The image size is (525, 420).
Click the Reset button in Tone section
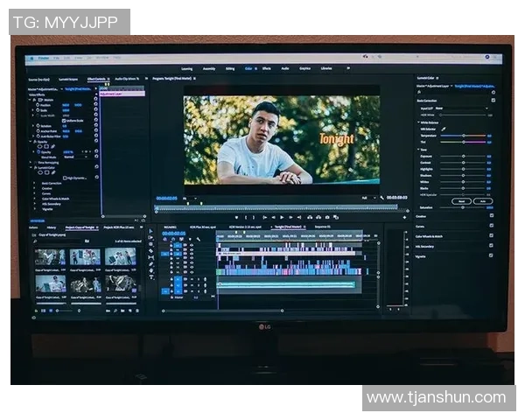pyautogui.click(x=460, y=201)
